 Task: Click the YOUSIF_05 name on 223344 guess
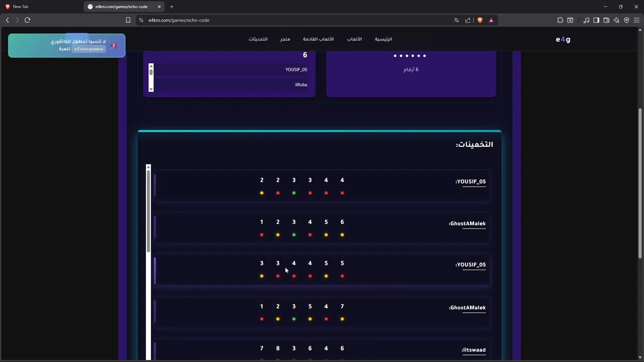coord(470,182)
